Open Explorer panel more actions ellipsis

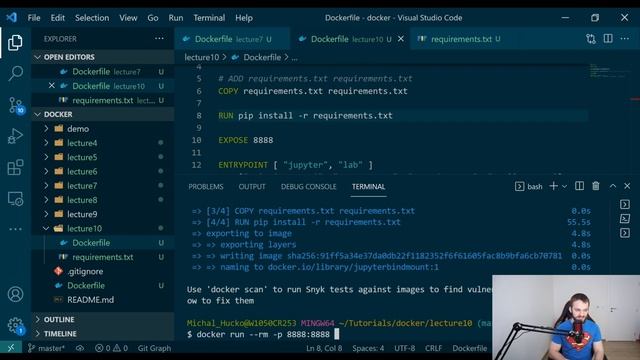[159, 38]
